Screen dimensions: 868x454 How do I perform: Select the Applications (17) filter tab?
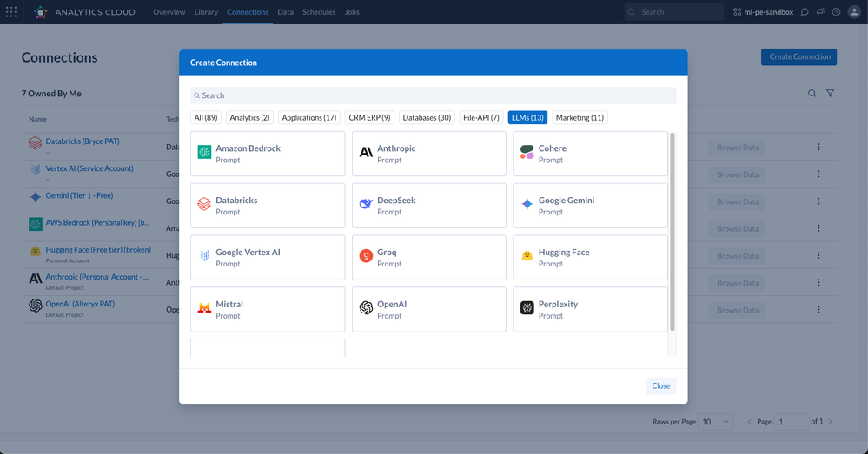tap(309, 117)
